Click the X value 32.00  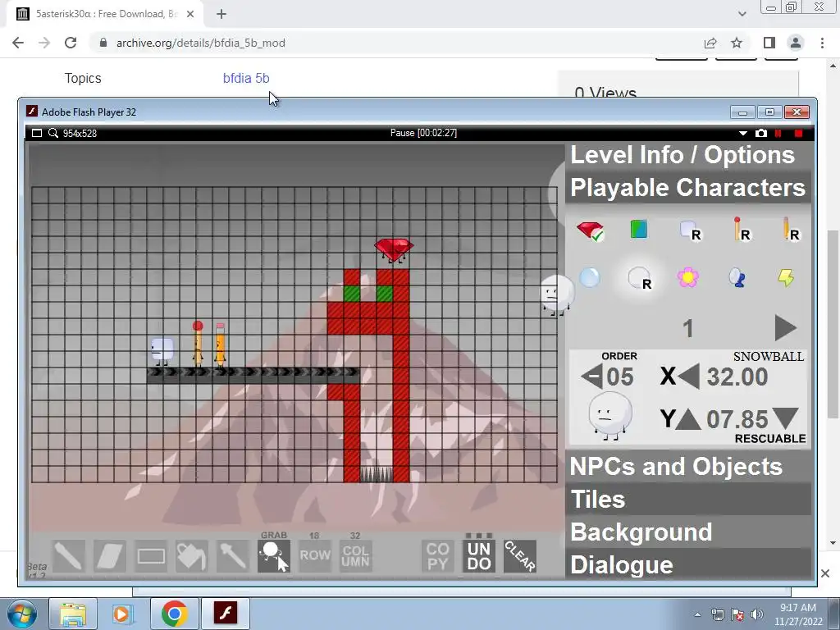pyautogui.click(x=737, y=377)
